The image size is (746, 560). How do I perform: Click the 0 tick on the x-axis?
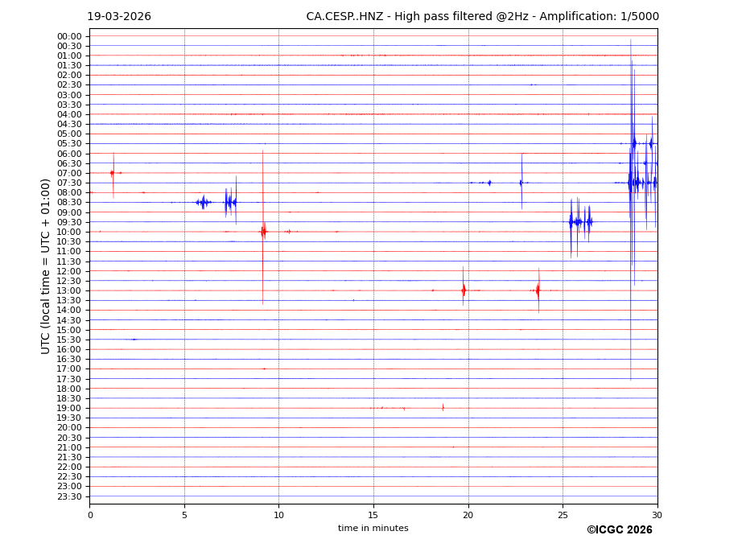point(90,515)
